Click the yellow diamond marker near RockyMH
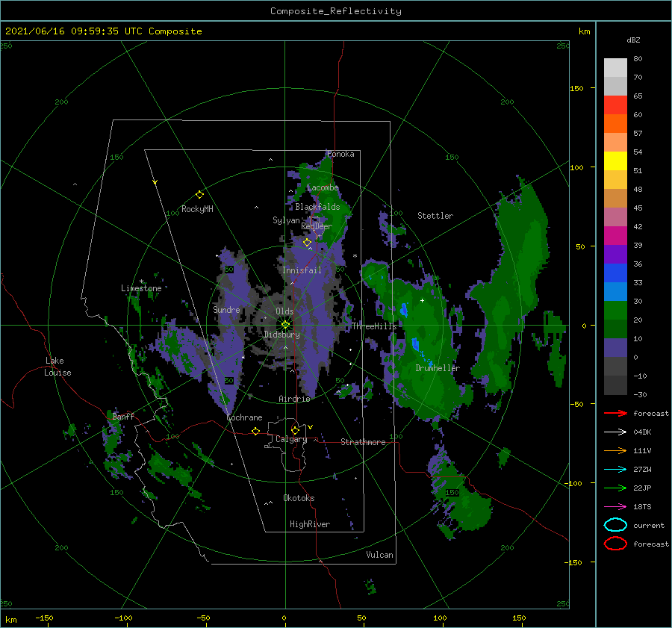 199,195
